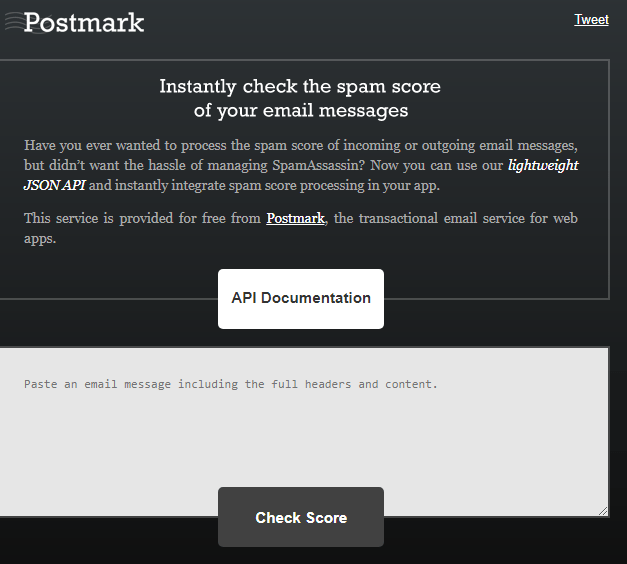Visit the underlined Postmark link in paragraph
Viewport: 627px width, 564px height.
(x=296, y=218)
